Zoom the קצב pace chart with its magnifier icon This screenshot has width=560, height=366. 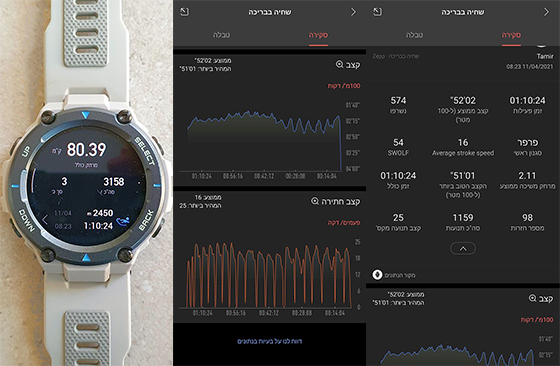339,64
